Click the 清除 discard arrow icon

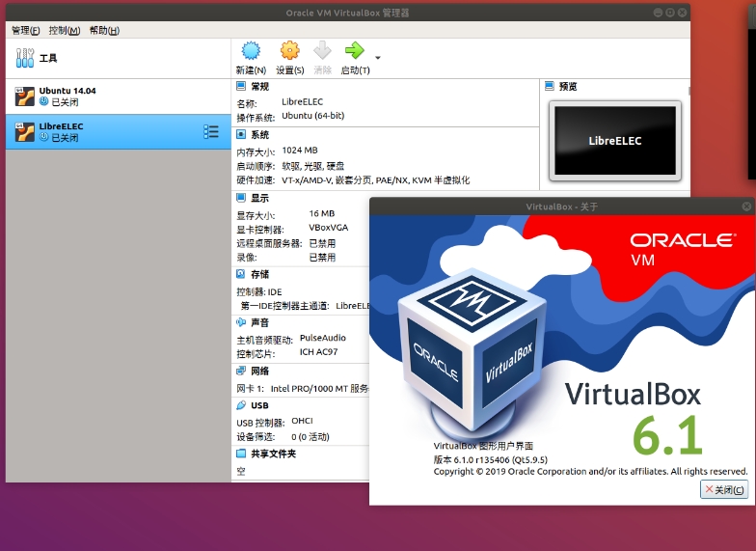point(322,50)
